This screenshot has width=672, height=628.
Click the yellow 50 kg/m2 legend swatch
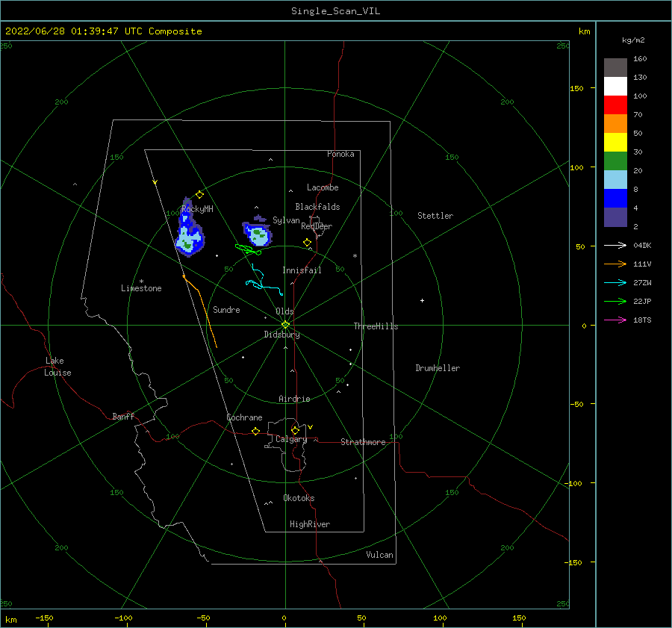click(x=615, y=143)
